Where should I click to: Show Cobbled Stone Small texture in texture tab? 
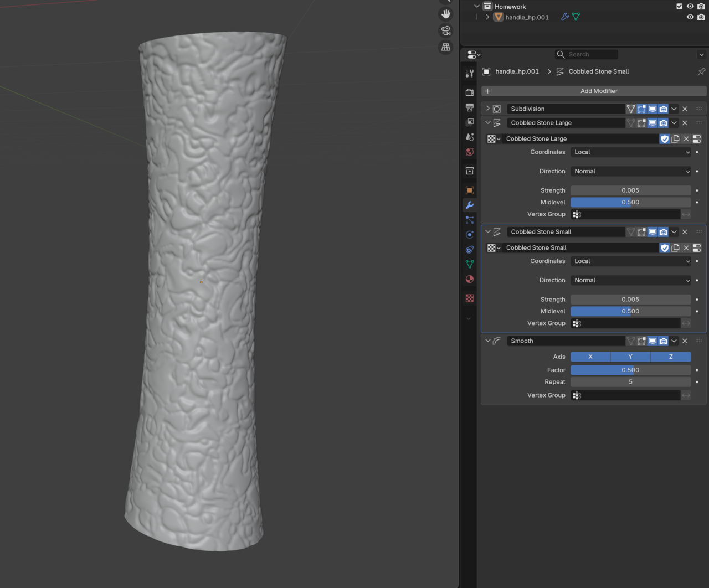pos(697,248)
